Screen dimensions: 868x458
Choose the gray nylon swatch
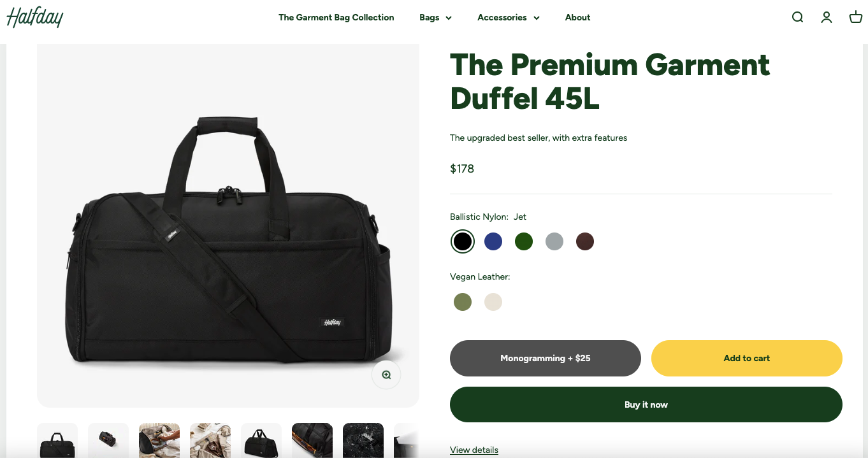point(554,241)
